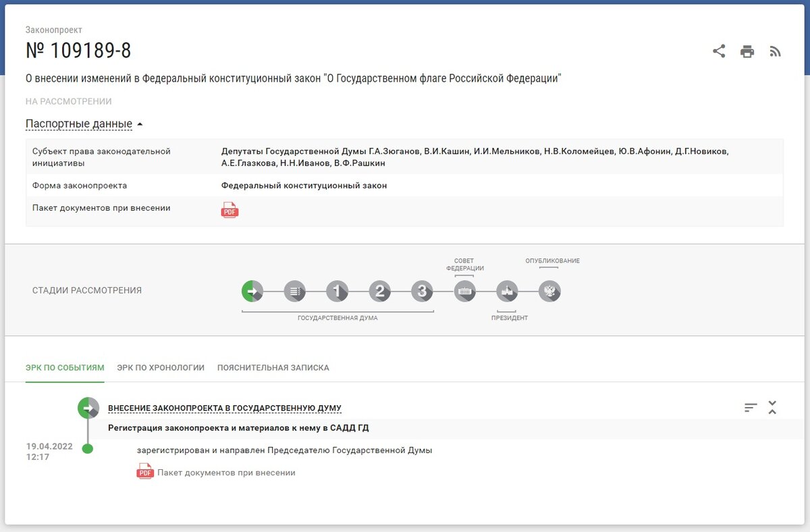Click the share icon
The image size is (810, 532).
718,50
